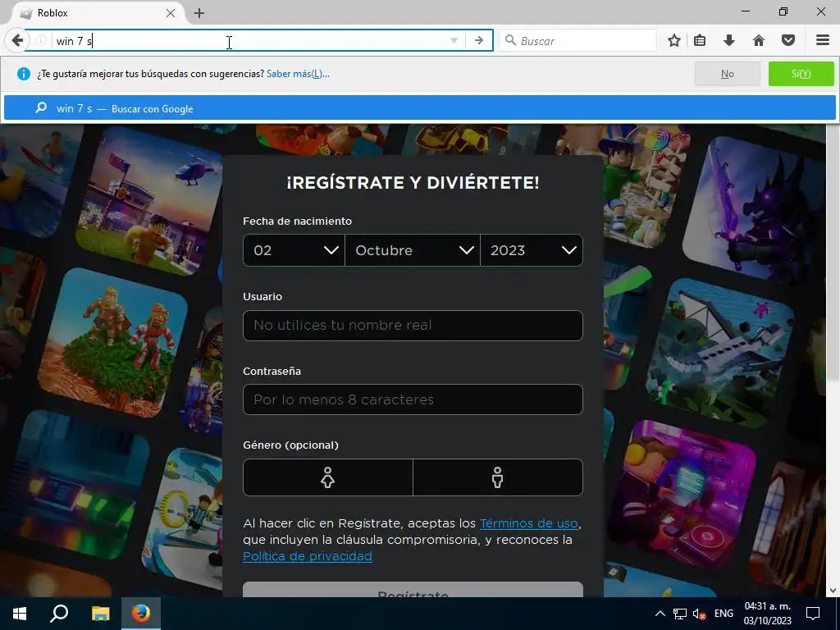Click the Go arrow in the address bar
Image resolution: width=840 pixels, height=630 pixels.
click(479, 41)
